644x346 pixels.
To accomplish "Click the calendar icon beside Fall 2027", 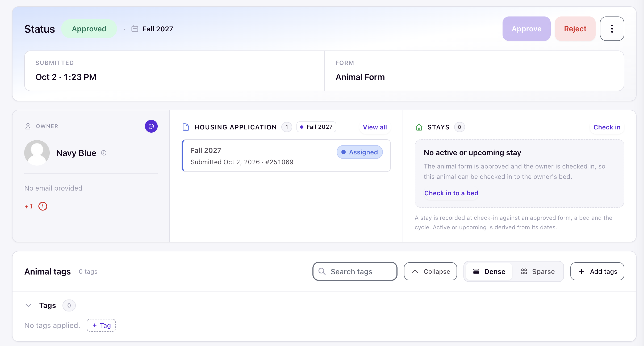I will (x=135, y=29).
